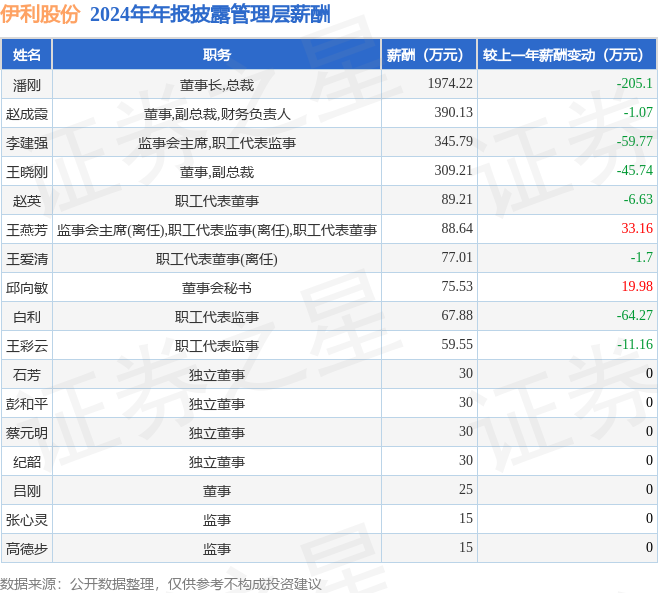Click the name cell 彭和平
This screenshot has width=658, height=593.
tap(27, 404)
